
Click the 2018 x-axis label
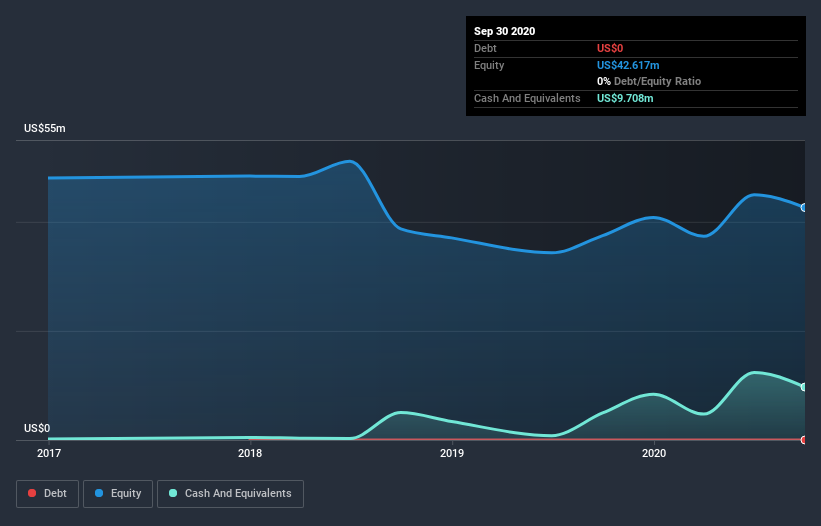tap(250, 453)
